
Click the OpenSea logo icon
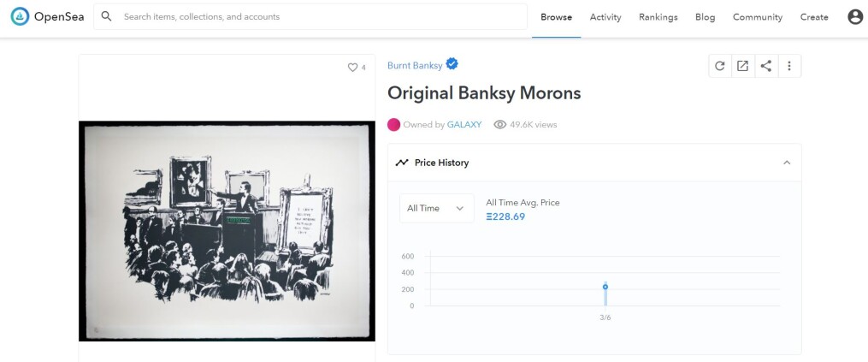point(20,16)
